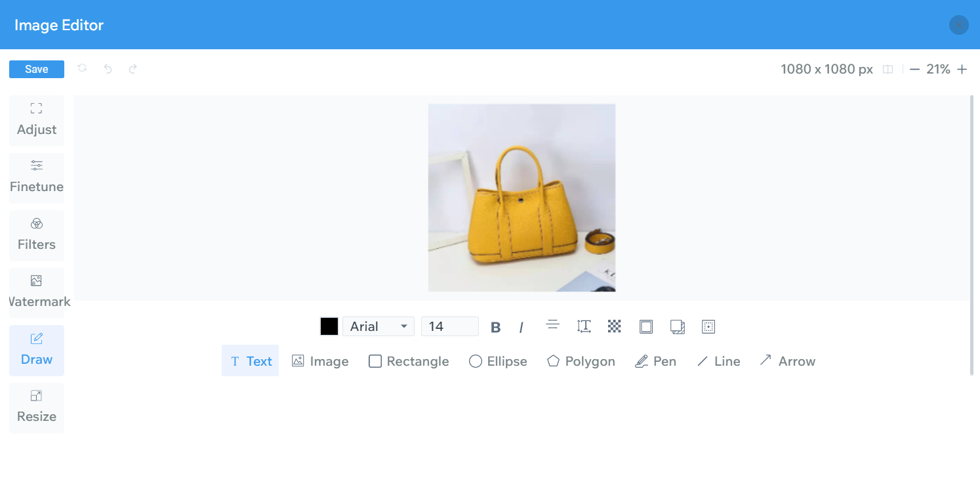980x478 pixels.
Task: Click the redo arrow icon
Action: point(133,69)
